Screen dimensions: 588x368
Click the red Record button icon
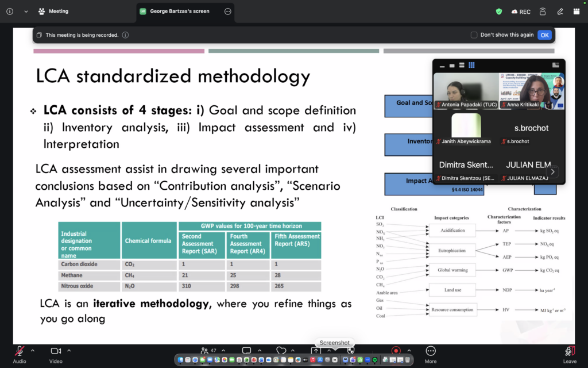(x=396, y=351)
